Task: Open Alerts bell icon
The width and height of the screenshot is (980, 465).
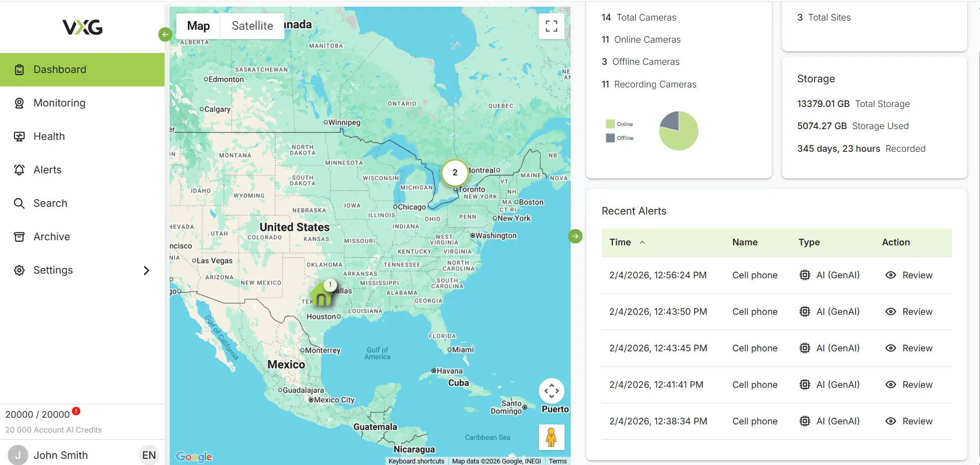Action: tap(19, 170)
